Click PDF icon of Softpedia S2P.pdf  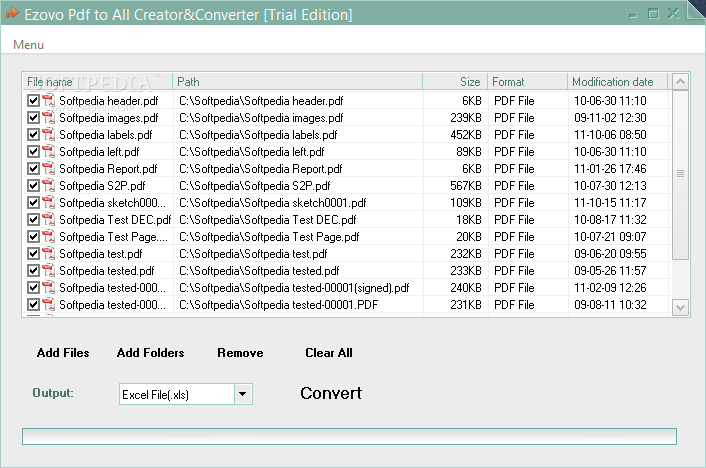(48, 186)
